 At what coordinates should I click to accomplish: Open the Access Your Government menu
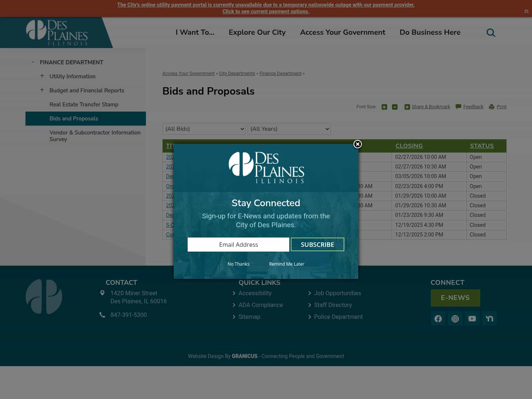pos(342,33)
